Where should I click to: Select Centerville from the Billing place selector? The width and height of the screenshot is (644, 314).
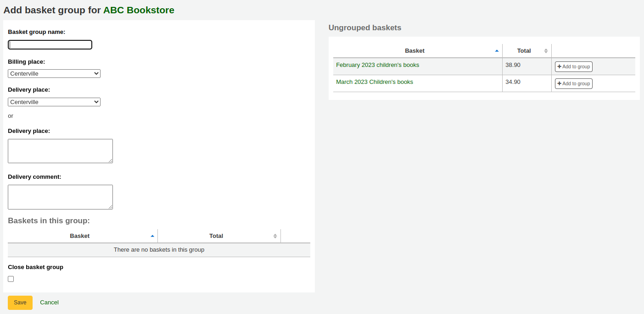point(54,73)
